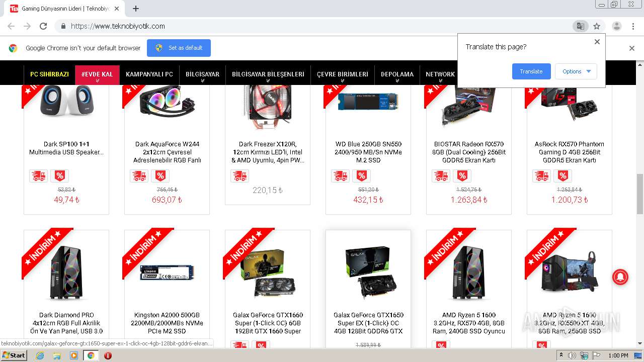Viewport: 644px width, 362px height.
Task: Click the page vertical scrollbar thumb
Action: click(639, 194)
